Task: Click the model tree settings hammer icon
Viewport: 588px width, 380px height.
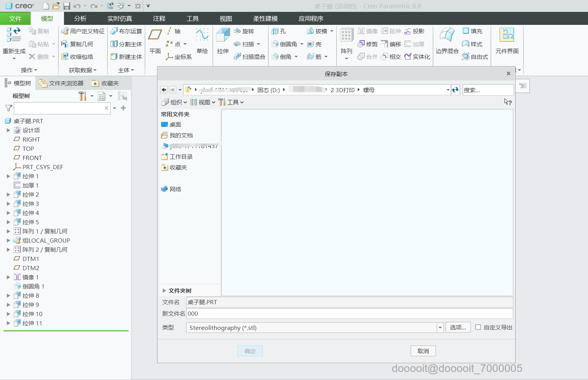Action: click(82, 96)
